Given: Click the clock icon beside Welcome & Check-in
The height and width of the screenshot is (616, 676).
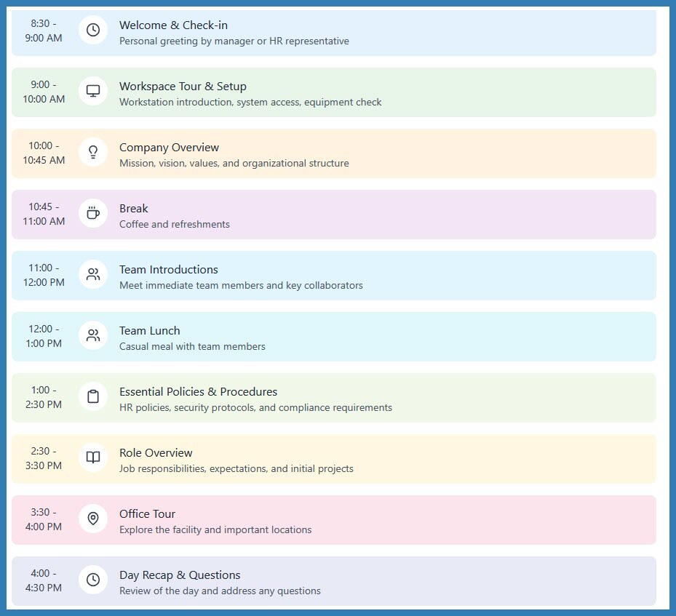Looking at the screenshot, I should coord(93,30).
